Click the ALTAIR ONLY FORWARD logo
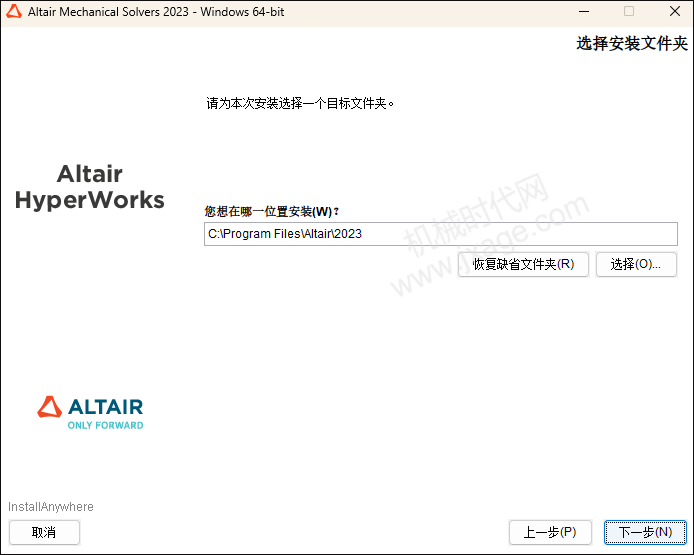 90,412
